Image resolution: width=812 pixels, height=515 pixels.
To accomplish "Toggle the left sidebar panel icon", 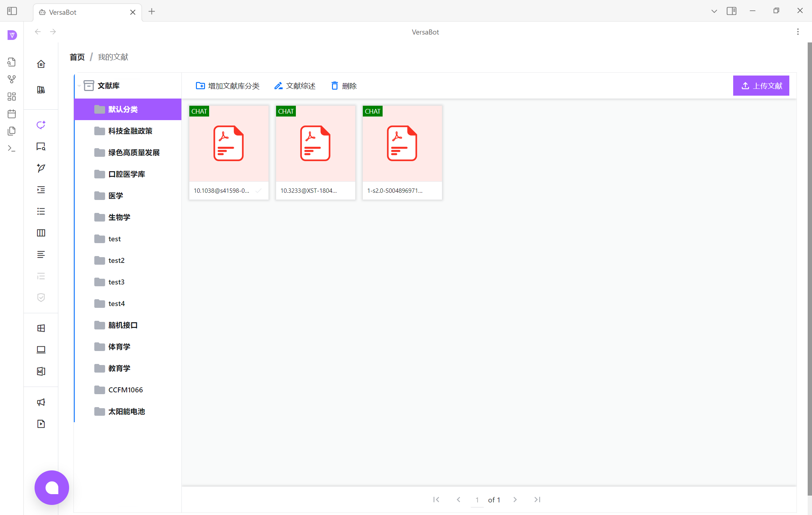I will pos(12,11).
